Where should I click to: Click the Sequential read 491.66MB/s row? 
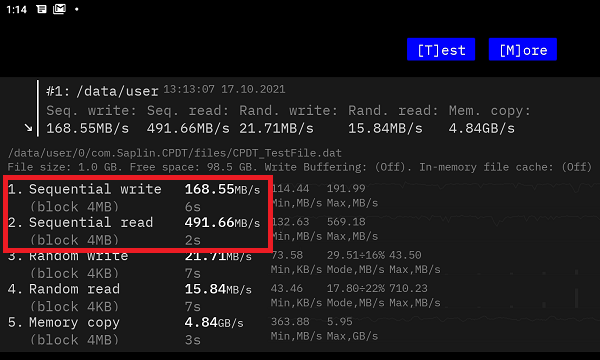[134, 231]
